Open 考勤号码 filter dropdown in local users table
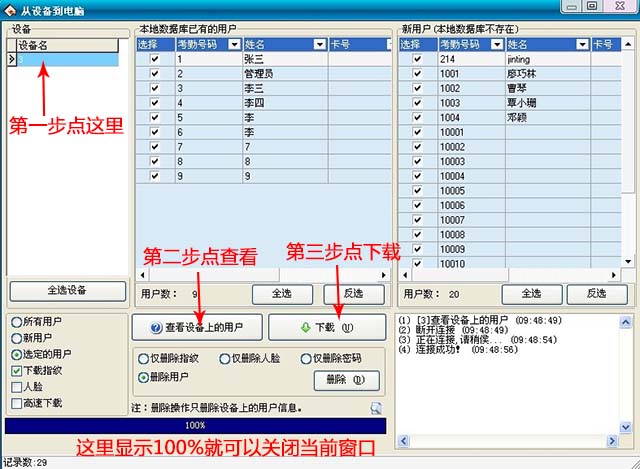The image size is (640, 469). coord(234,44)
